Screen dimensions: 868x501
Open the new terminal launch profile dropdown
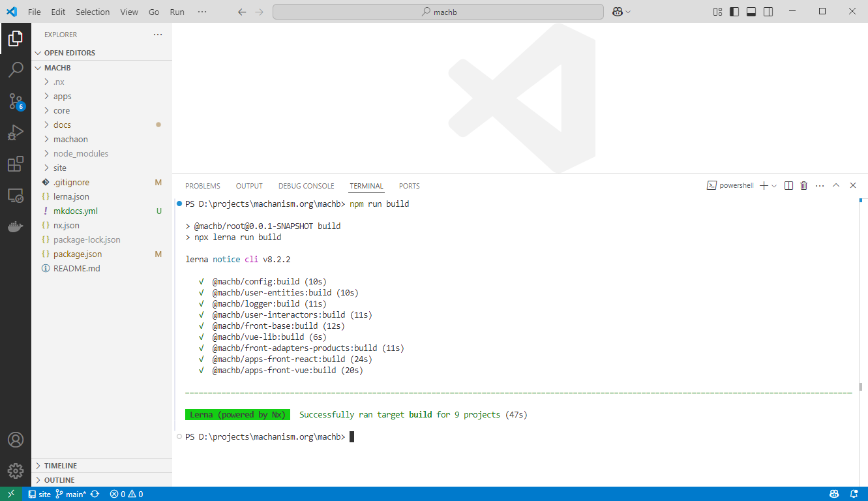(774, 186)
